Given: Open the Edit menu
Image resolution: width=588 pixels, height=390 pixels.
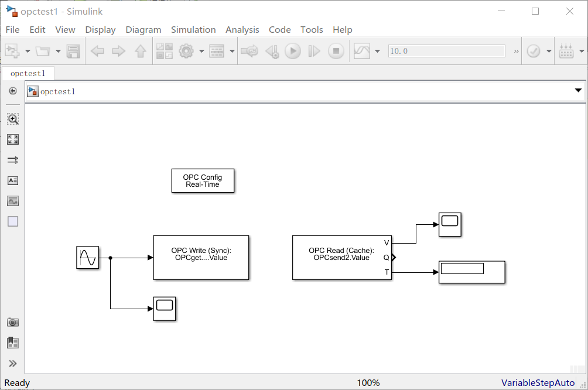Looking at the screenshot, I should click(37, 30).
